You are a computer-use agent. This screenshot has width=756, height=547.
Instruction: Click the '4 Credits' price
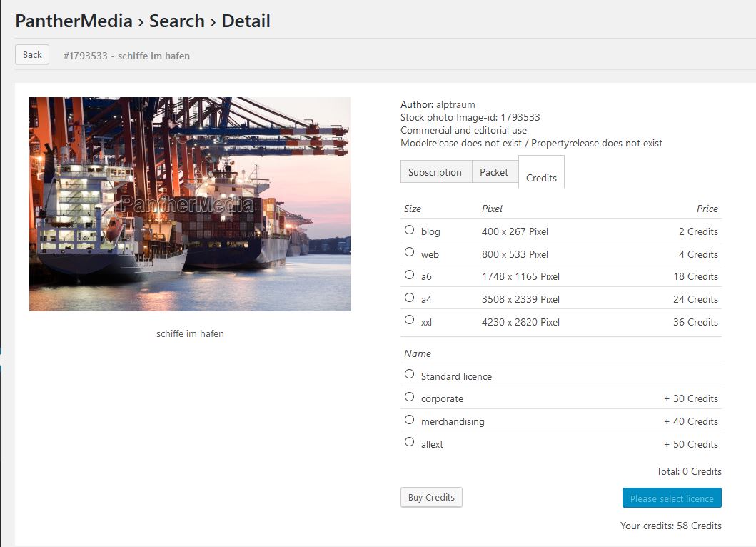[699, 254]
